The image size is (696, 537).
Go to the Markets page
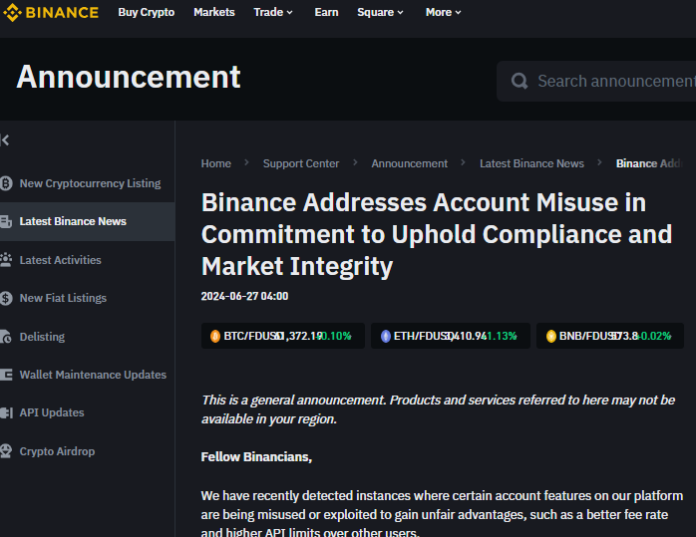[214, 12]
